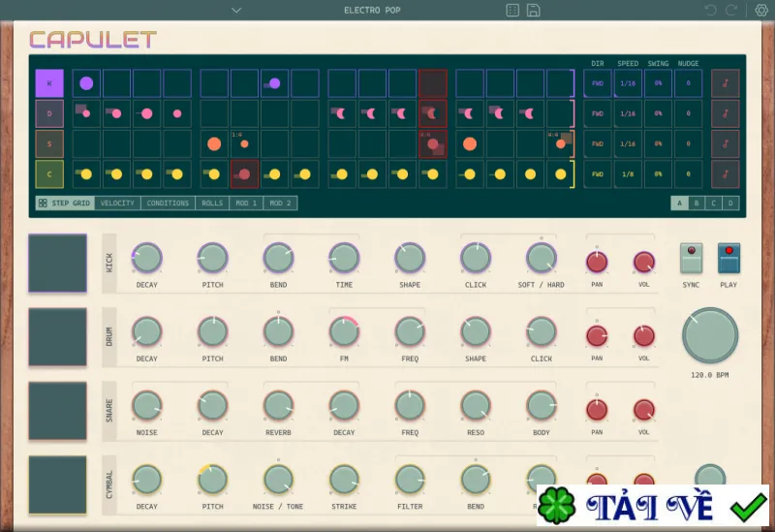Toggle the first kick step on the grid
The image size is (775, 532).
[x=86, y=83]
